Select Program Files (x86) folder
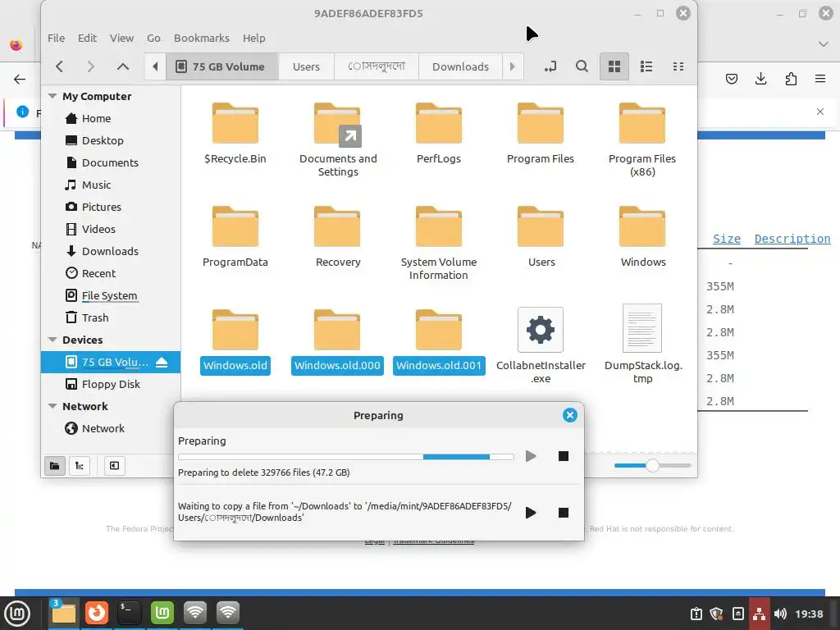840x630 pixels. 641,139
